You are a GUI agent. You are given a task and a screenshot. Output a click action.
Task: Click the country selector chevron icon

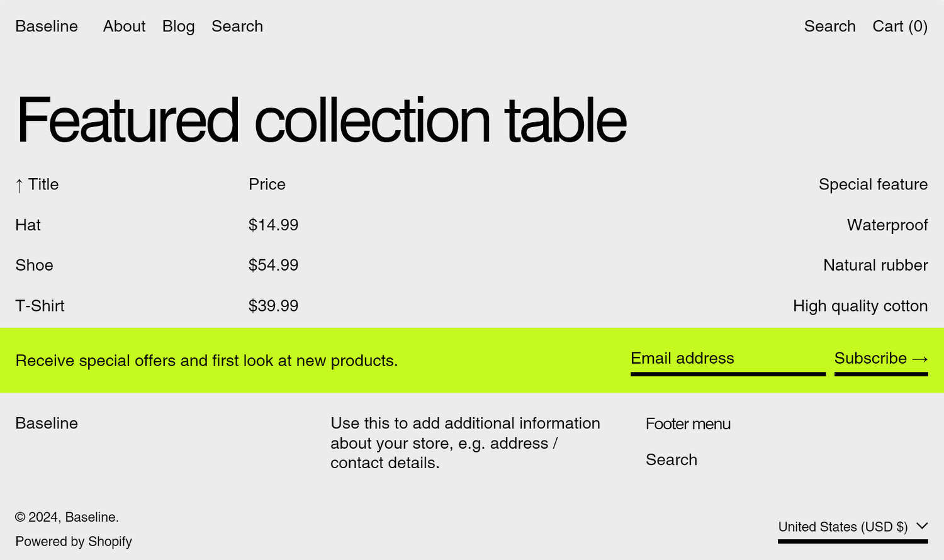click(x=922, y=526)
